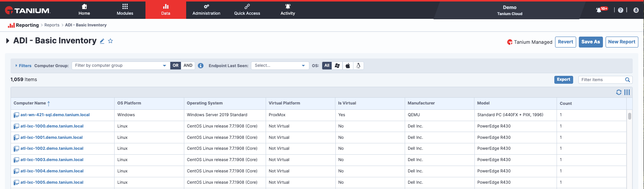Click the table vertical scrollbar thumb

click(x=629, y=116)
